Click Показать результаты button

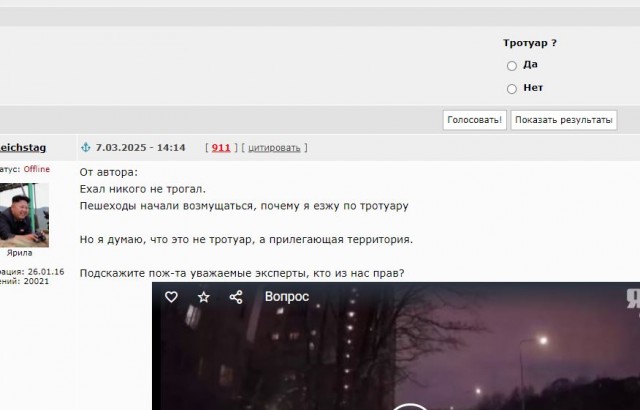coord(563,120)
